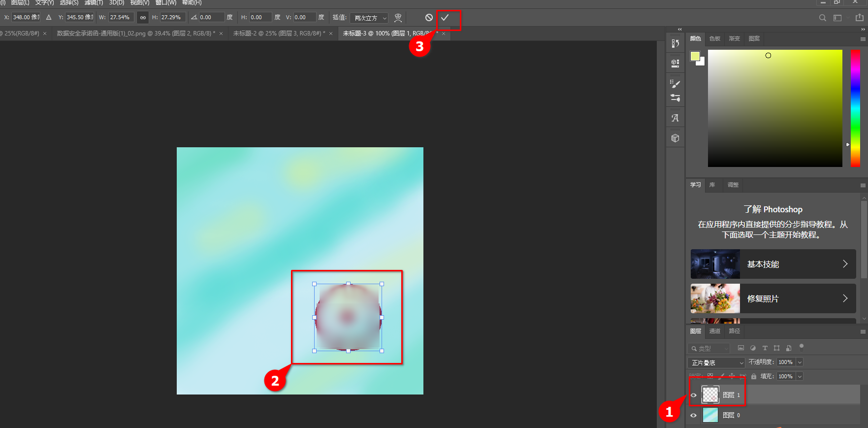The image size is (868, 428).
Task: Open the 正片叠底 blend mode dropdown
Action: (x=717, y=362)
